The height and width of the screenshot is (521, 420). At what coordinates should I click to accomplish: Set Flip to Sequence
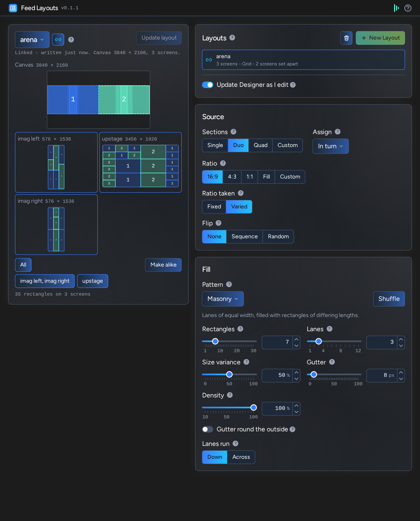[244, 237]
